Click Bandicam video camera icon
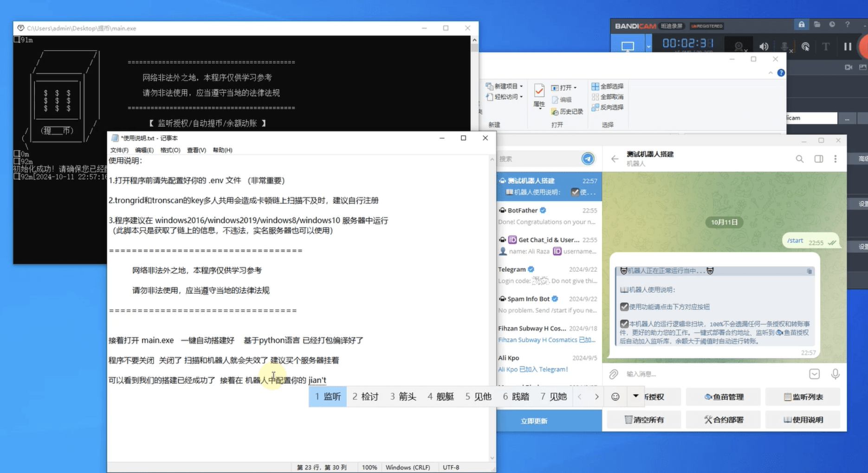This screenshot has width=868, height=473. 848,67
